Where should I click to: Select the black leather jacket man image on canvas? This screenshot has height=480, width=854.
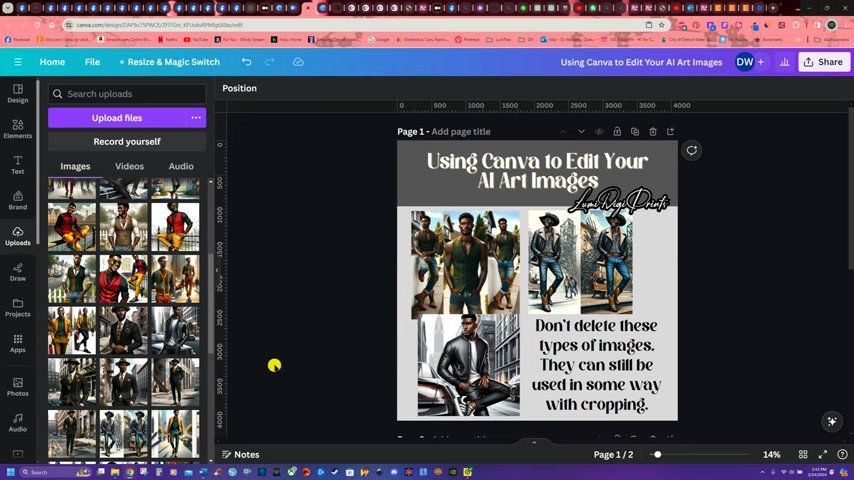[x=468, y=365]
